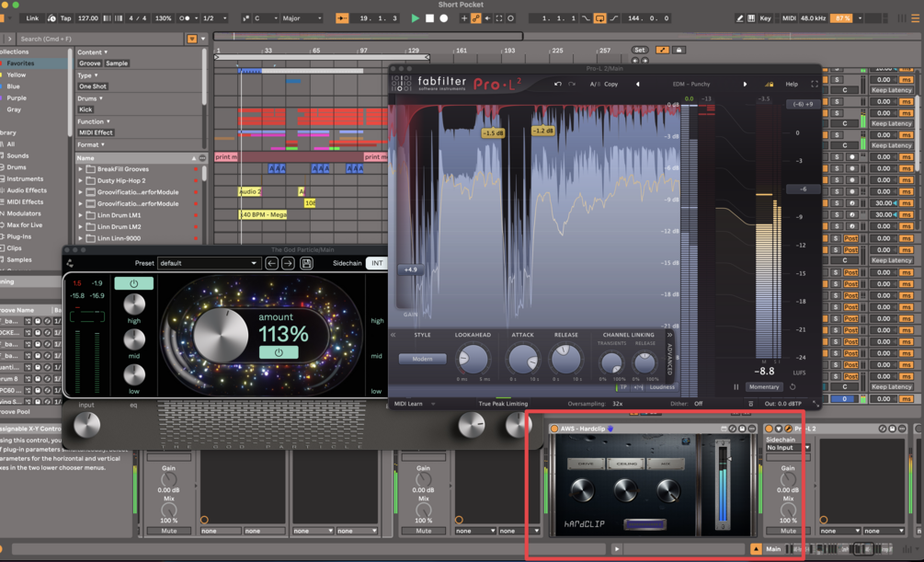Select the One Shot filter tag
The width and height of the screenshot is (924, 562).
pyautogui.click(x=93, y=86)
